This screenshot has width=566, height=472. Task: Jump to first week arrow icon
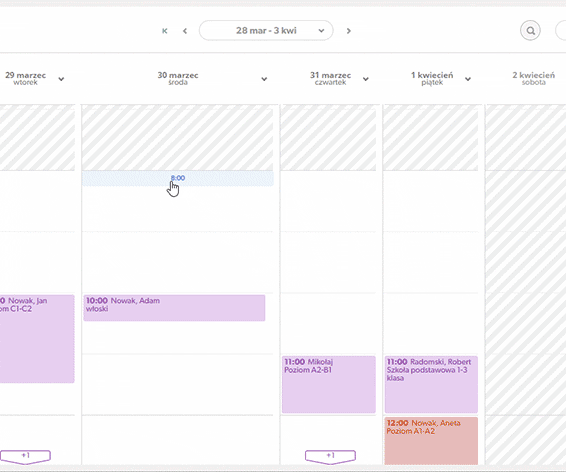coord(165,31)
